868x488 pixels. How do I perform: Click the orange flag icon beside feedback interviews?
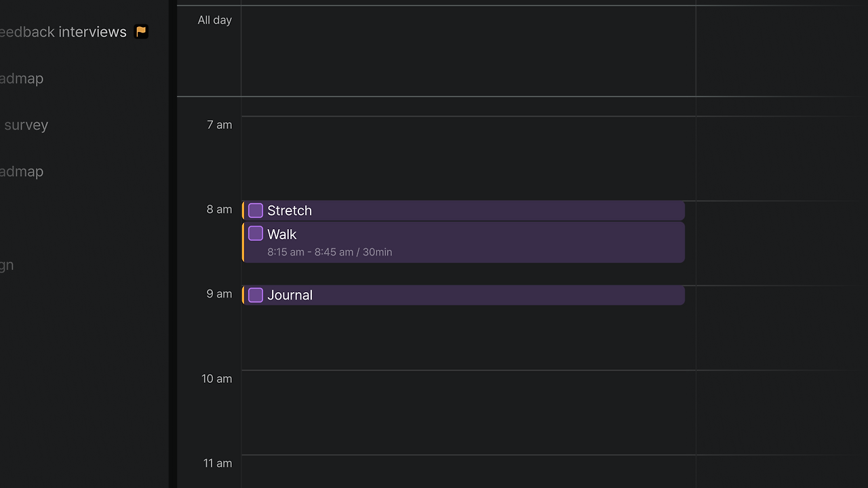pos(141,32)
